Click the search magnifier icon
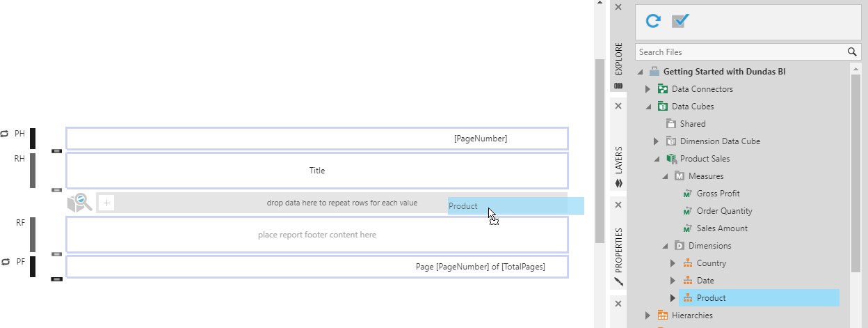The height and width of the screenshot is (328, 868). coord(852,52)
